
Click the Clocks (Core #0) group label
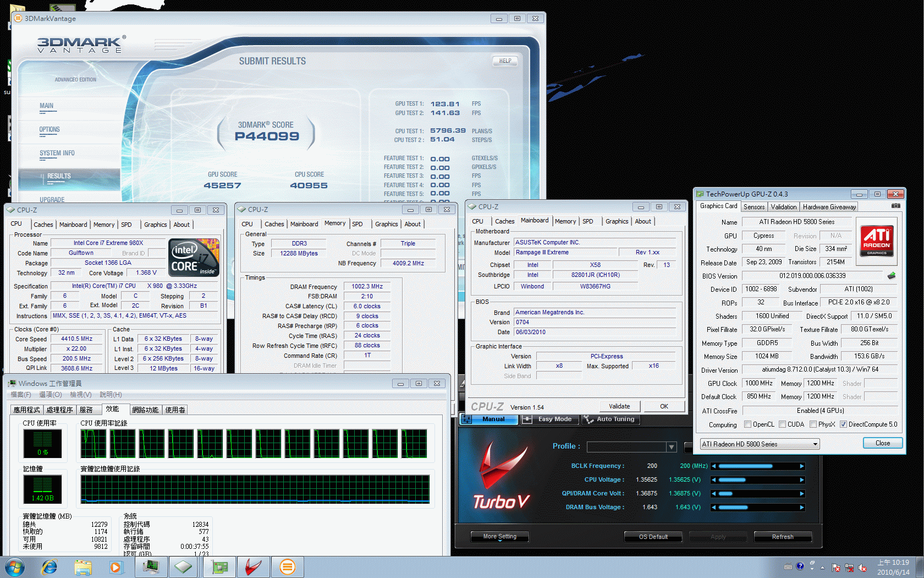click(36, 329)
